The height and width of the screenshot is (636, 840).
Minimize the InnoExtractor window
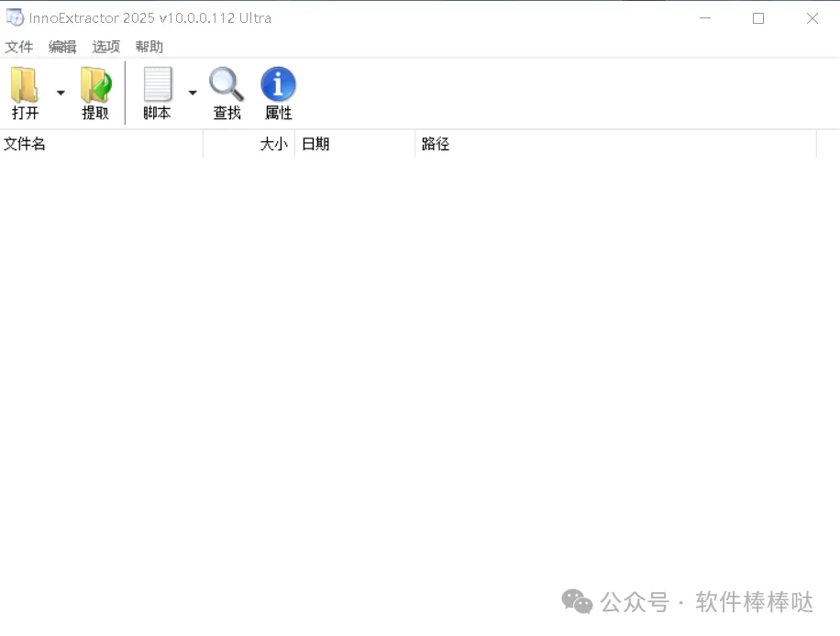(705, 18)
